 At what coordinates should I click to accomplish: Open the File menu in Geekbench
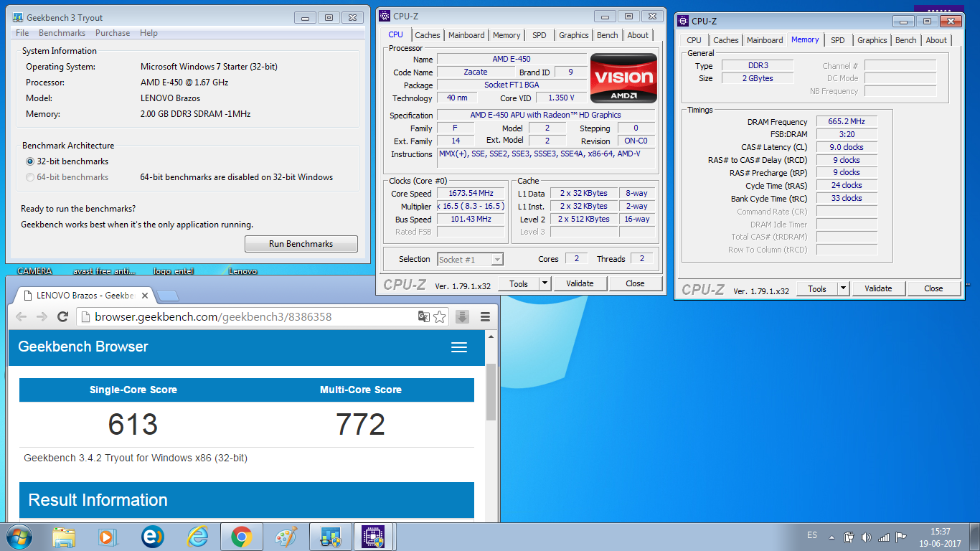click(22, 33)
